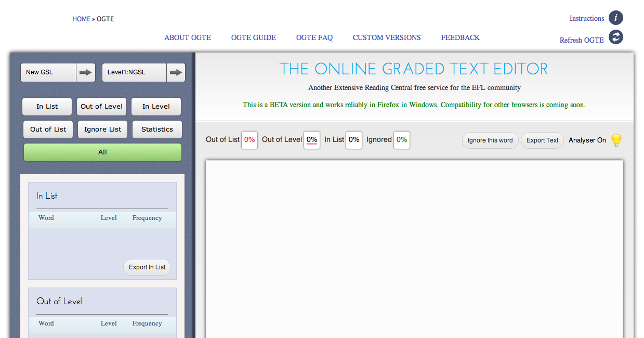The height and width of the screenshot is (338, 644).
Task: Toggle the Analyser On label
Action: tap(587, 140)
